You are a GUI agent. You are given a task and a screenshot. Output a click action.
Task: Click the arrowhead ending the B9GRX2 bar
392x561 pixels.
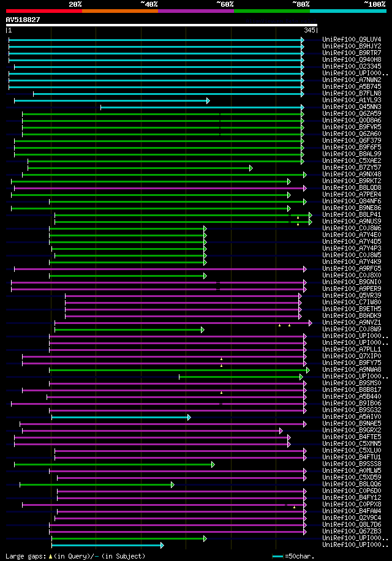(x=281, y=431)
